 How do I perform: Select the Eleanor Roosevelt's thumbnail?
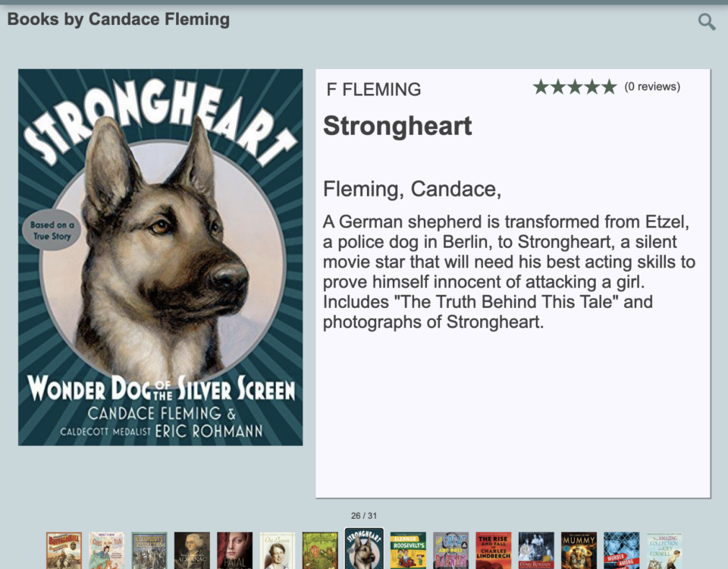click(408, 551)
